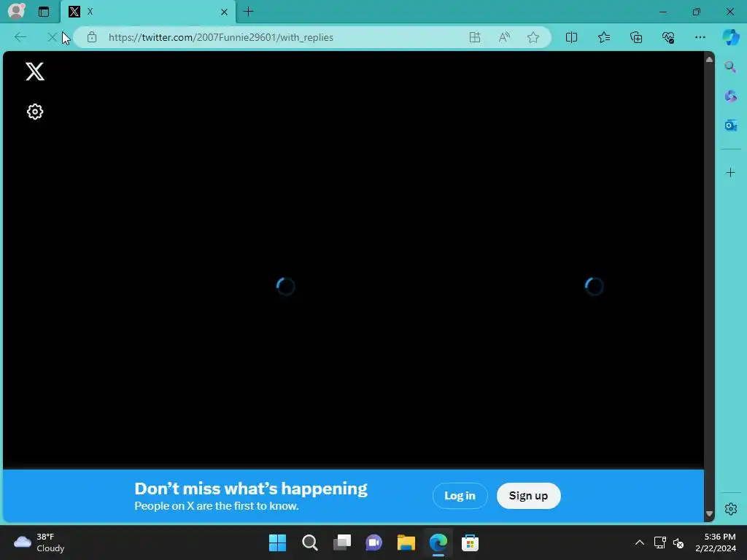The height and width of the screenshot is (560, 747).
Task: Open the Chat app on taskbar
Action: (x=374, y=542)
